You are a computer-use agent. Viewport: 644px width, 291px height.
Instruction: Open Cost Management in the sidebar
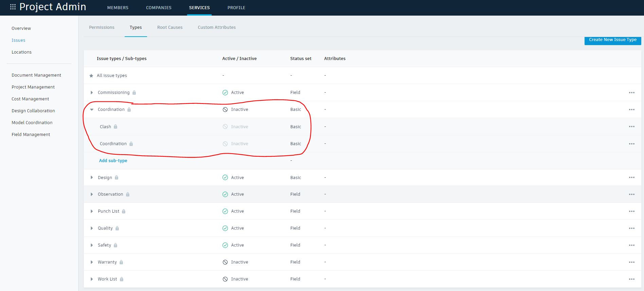(30, 99)
